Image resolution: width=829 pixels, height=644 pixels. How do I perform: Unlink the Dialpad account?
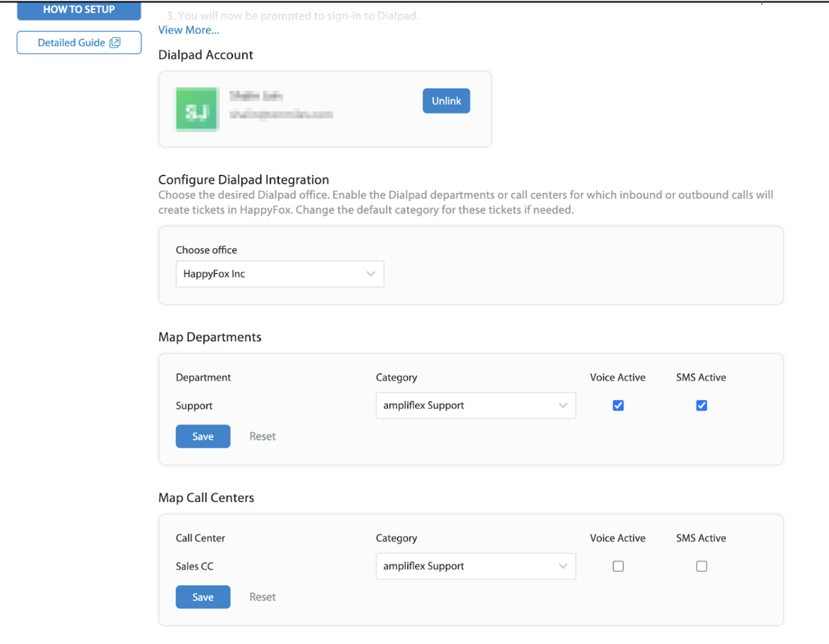click(446, 101)
